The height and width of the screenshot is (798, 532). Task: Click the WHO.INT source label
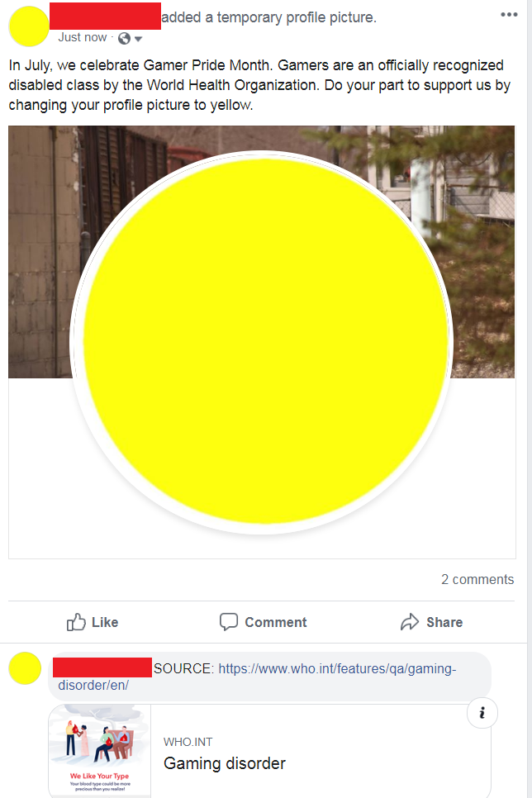point(188,742)
